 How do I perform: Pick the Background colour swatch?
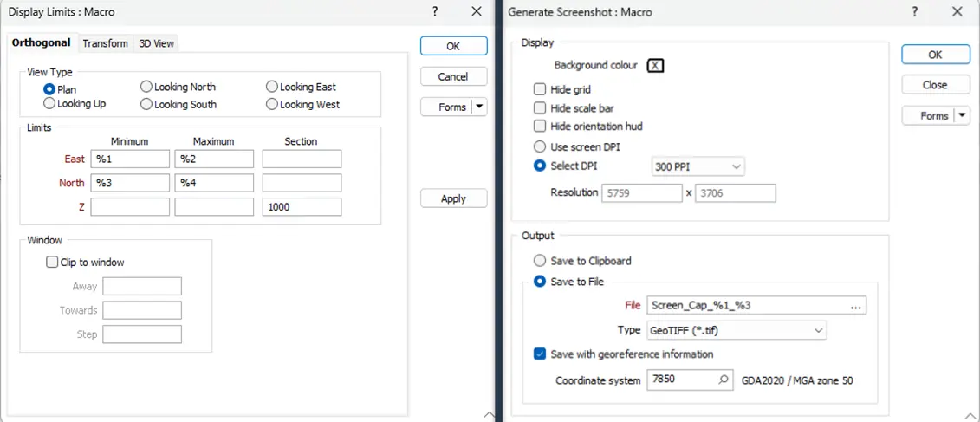coord(655,65)
